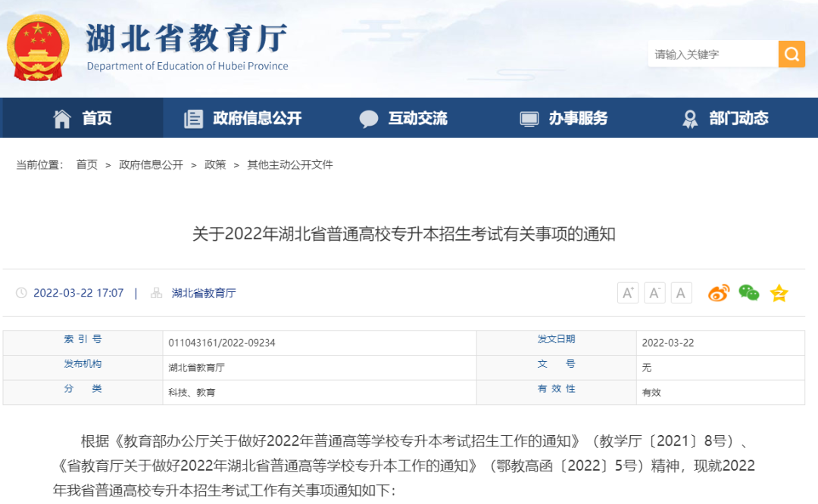Image resolution: width=818 pixels, height=504 pixels.
Task: Open the 政府信息公开 breadcrumb link
Action: (151, 163)
